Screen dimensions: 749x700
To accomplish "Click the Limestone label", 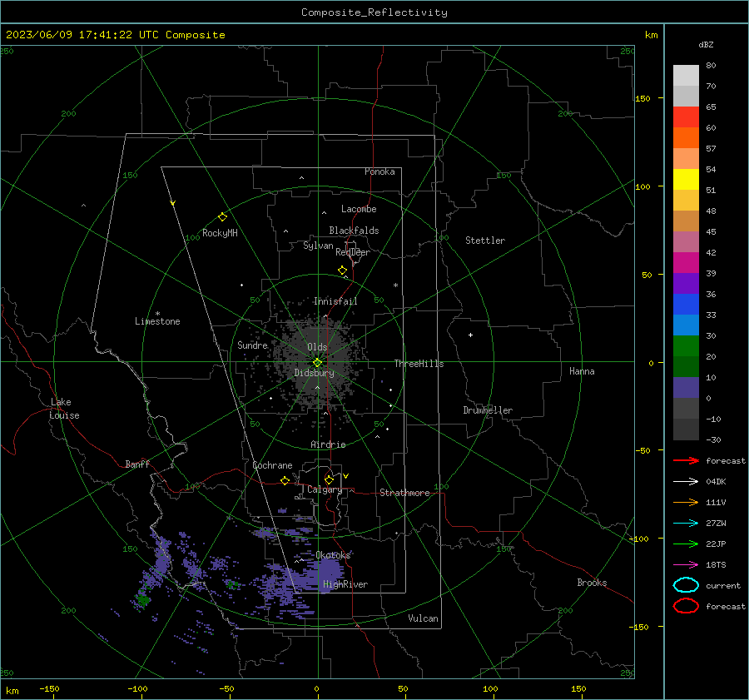I will [x=157, y=321].
